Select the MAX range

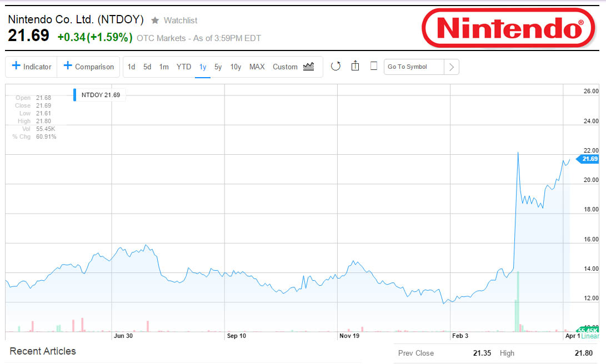click(x=257, y=67)
